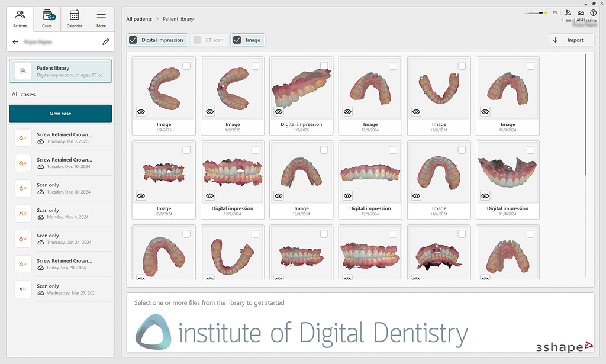The height and width of the screenshot is (364, 606).
Task: Click the Import button
Action: point(570,40)
